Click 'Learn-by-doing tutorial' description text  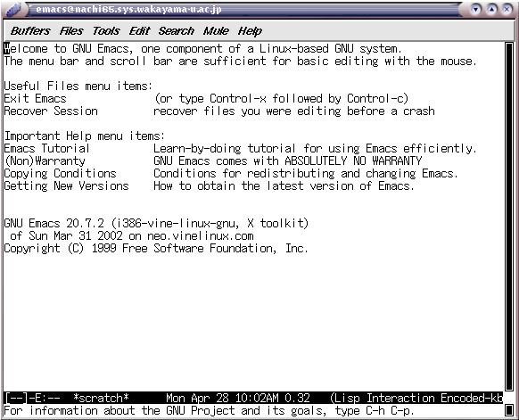pos(315,149)
